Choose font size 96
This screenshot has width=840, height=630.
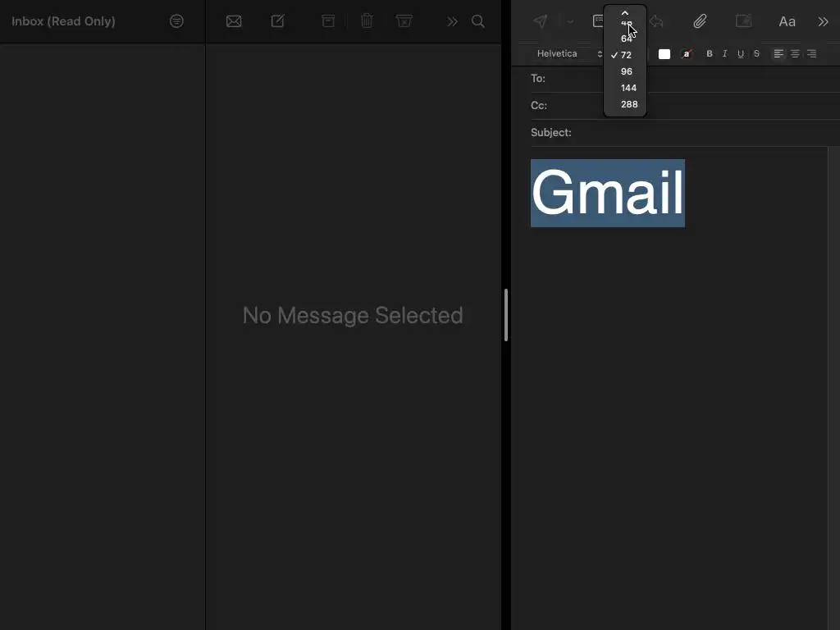625,71
